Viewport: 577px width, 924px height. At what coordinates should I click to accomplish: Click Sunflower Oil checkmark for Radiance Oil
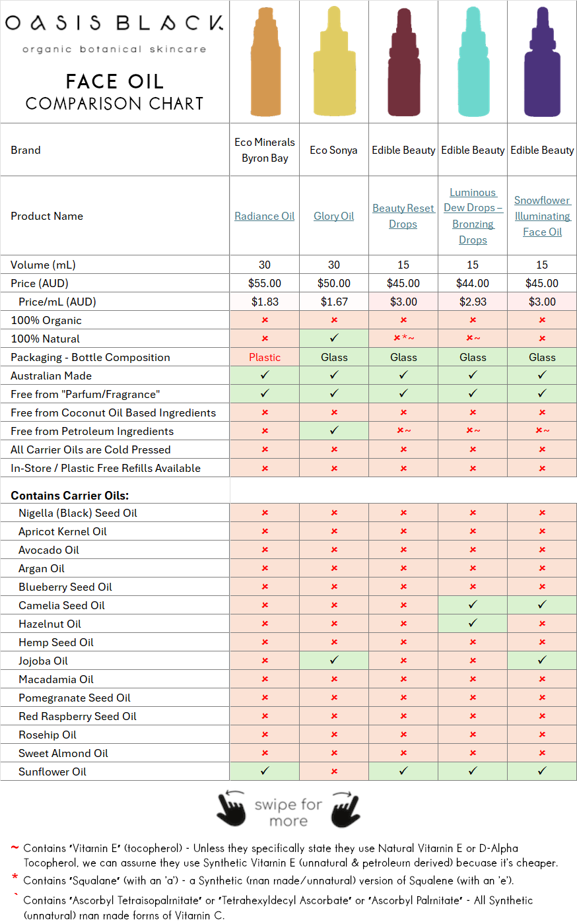[265, 771]
